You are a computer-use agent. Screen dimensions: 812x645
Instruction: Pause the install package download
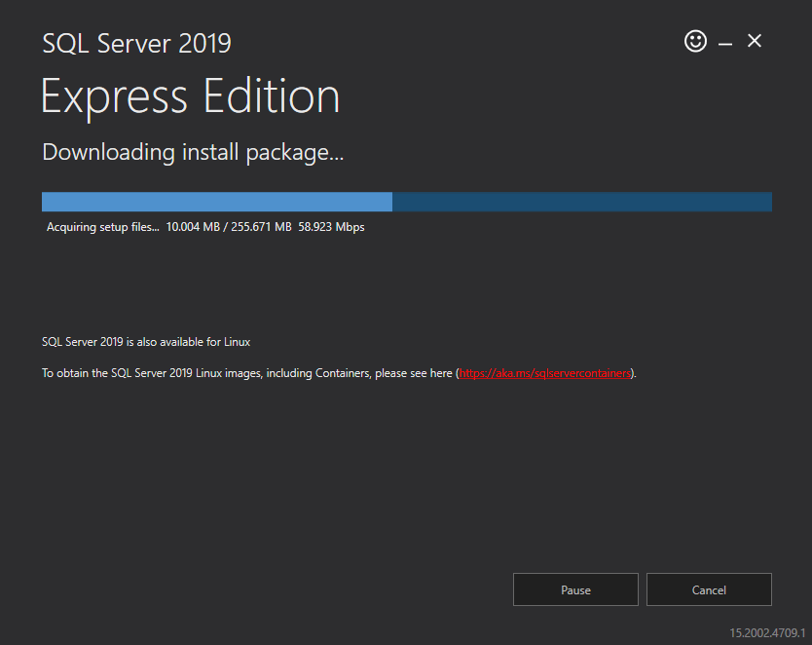click(575, 589)
